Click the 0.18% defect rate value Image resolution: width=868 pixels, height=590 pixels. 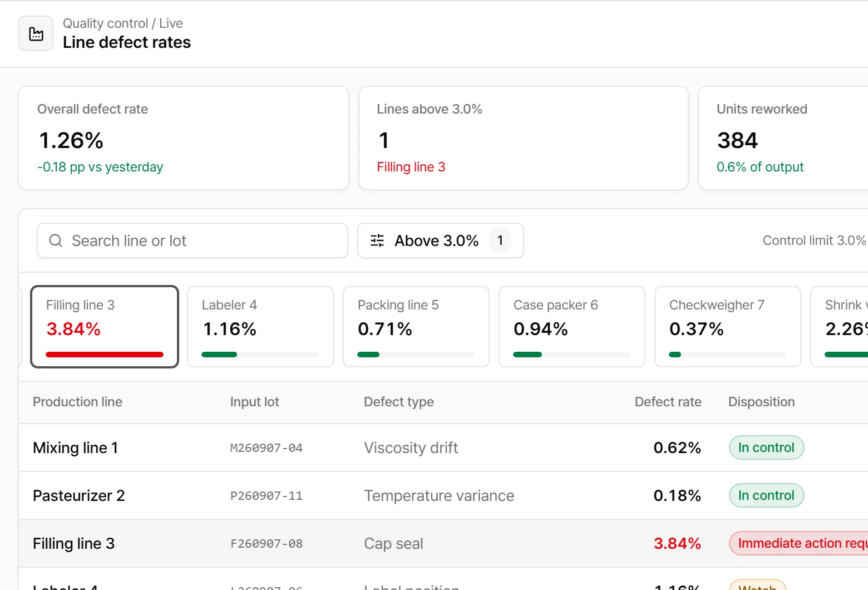point(677,495)
